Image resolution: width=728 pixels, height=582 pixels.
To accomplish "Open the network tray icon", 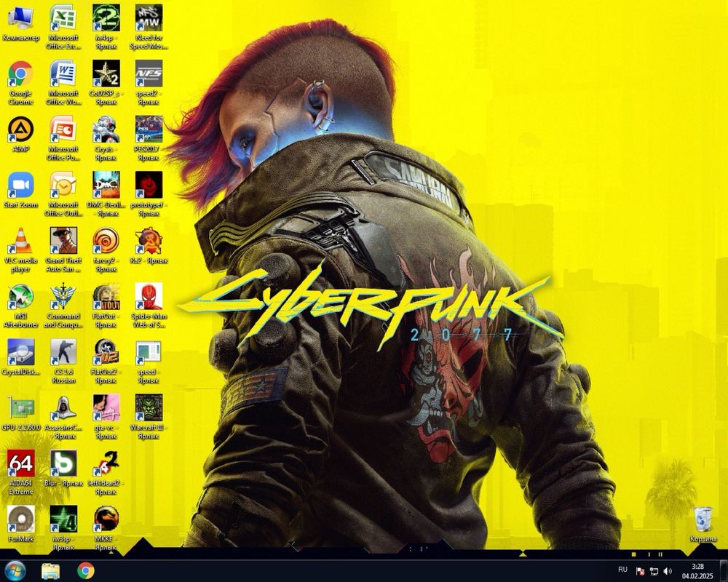I will click(x=654, y=571).
